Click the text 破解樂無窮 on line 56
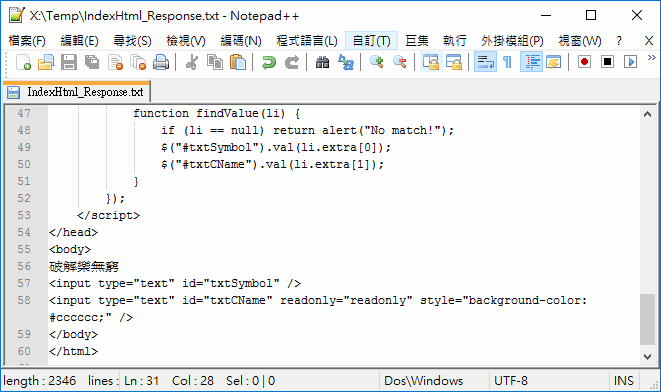Screen dimensions: 661x392 84,266
